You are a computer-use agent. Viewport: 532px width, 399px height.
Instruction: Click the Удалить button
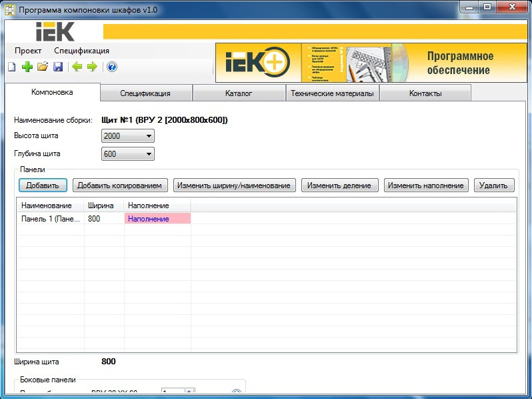(494, 185)
